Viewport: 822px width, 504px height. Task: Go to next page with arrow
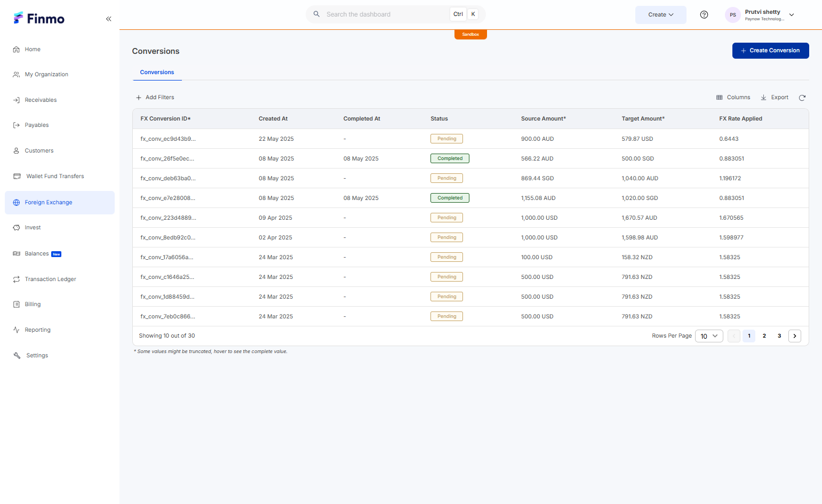[795, 336]
